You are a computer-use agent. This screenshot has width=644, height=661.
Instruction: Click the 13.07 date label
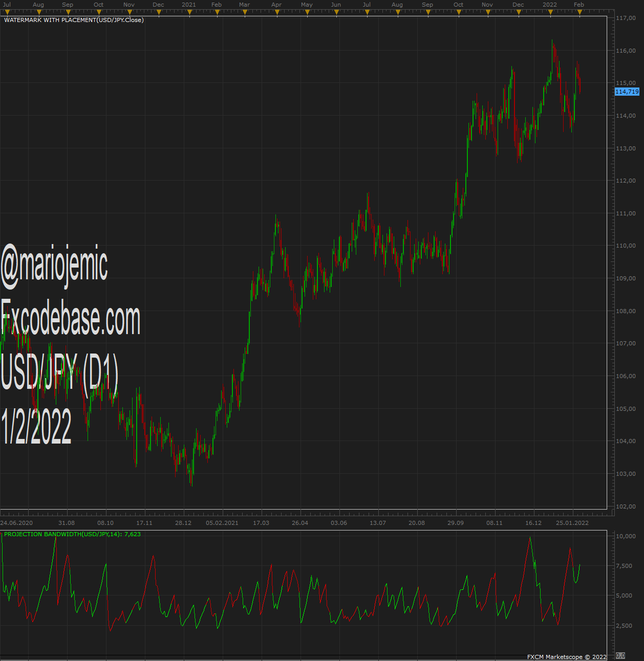378,523
